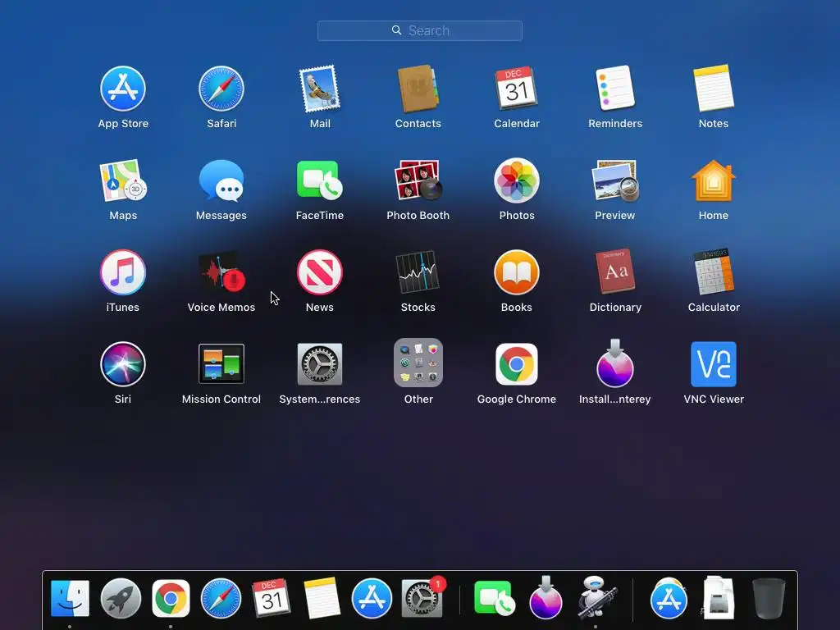Launch FaceTime from the Dock

tap(494, 598)
